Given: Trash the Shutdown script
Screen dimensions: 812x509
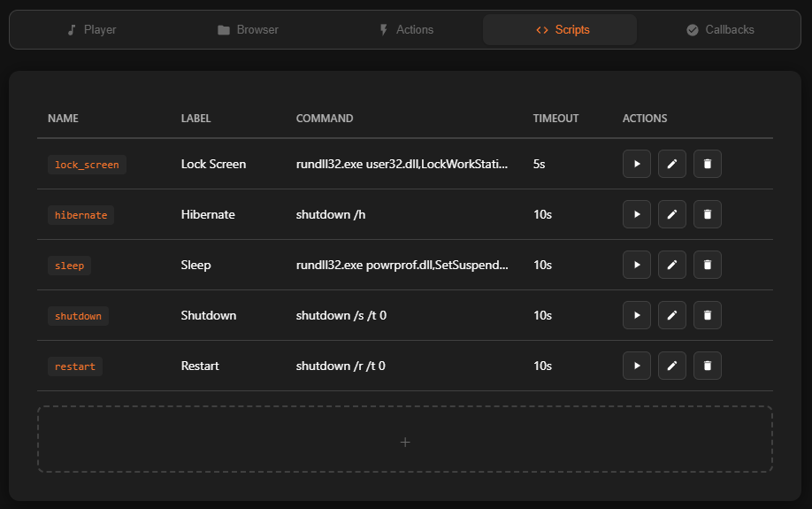Looking at the screenshot, I should click(x=708, y=315).
